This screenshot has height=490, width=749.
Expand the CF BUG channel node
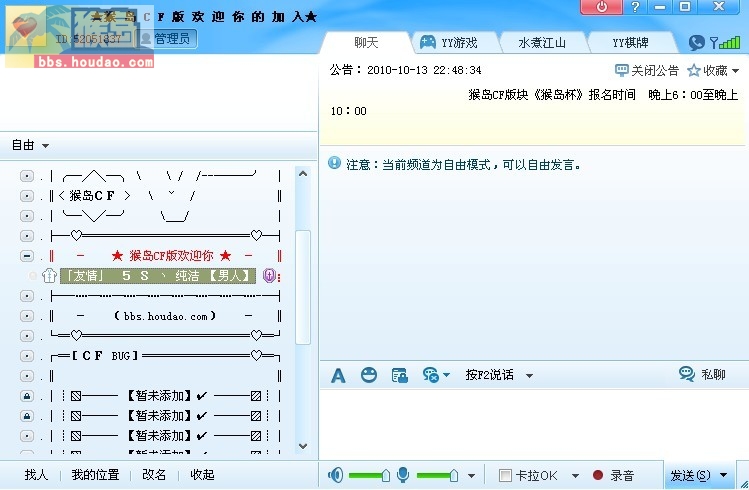27,356
